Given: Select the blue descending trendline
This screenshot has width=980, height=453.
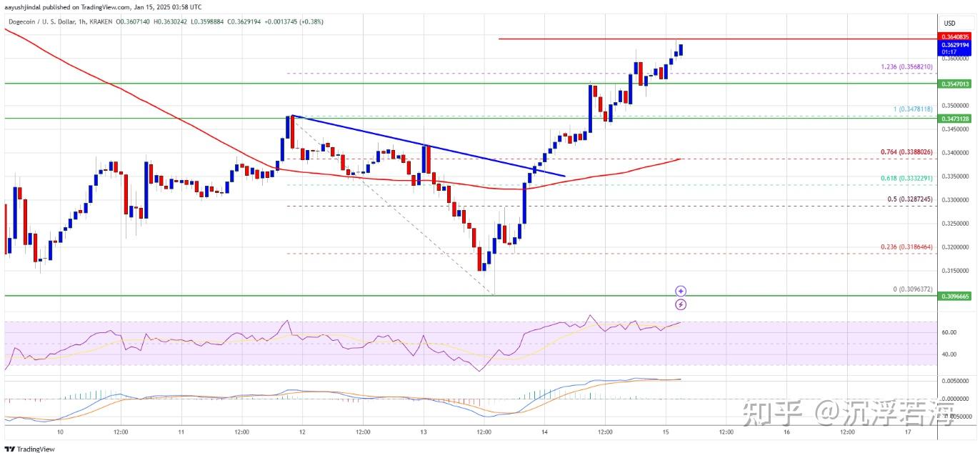Looking at the screenshot, I should tap(429, 146).
